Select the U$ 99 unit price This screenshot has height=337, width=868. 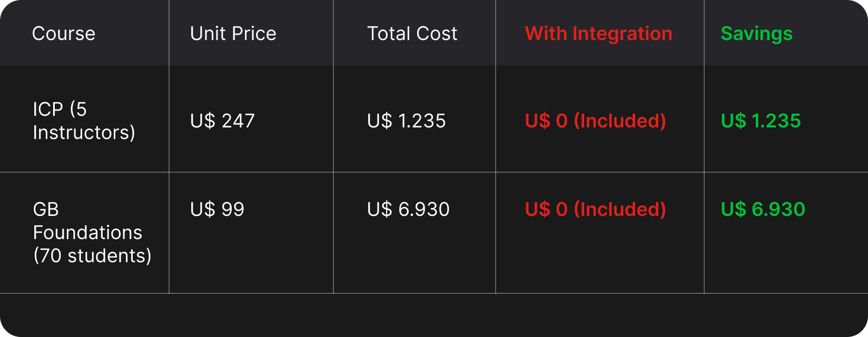coord(217,210)
